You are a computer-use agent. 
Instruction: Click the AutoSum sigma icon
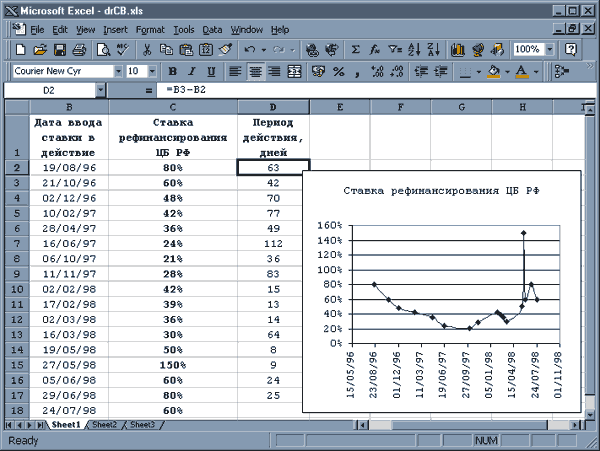[355, 49]
